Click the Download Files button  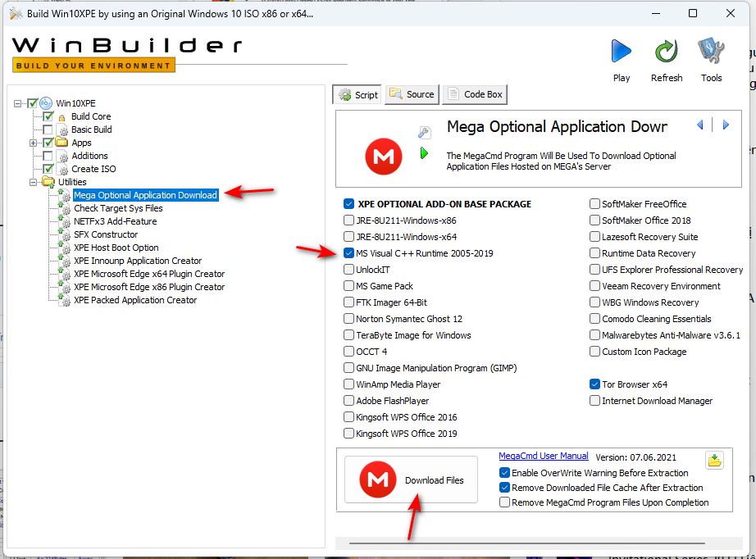pyautogui.click(x=411, y=480)
